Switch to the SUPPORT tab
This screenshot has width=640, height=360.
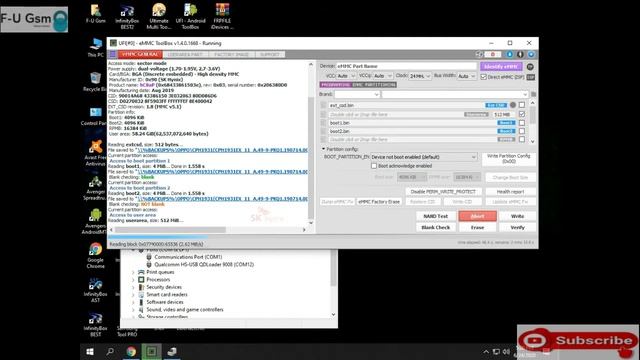[x=270, y=54]
